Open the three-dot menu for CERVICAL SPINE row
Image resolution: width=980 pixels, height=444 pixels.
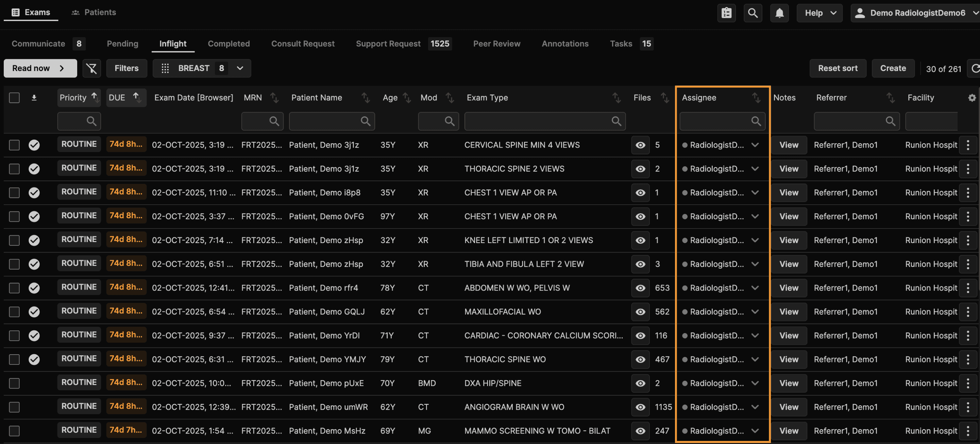(968, 145)
